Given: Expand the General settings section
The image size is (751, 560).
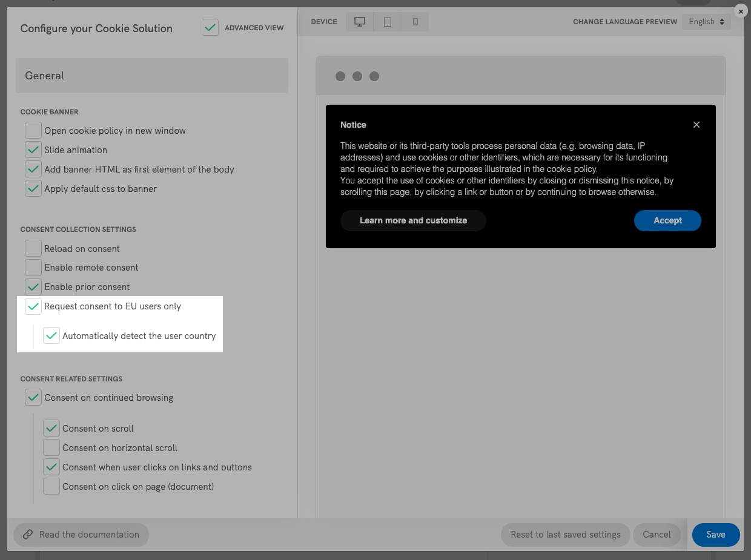Looking at the screenshot, I should click(151, 75).
